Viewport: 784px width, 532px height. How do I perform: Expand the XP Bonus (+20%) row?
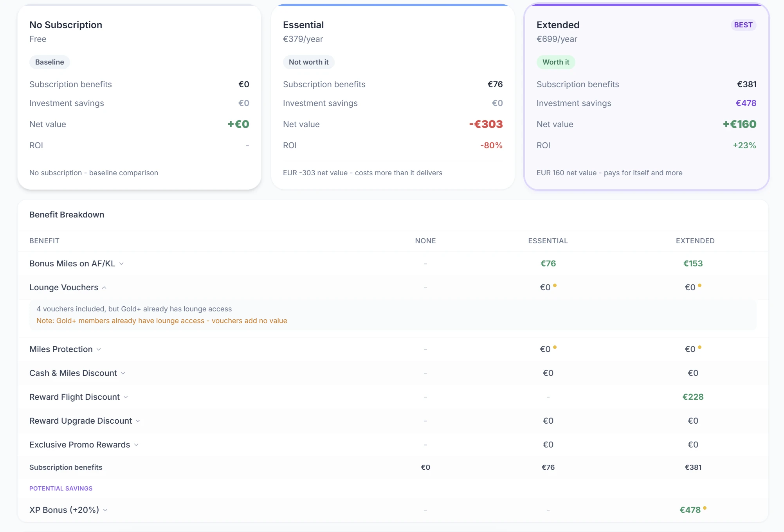click(105, 510)
